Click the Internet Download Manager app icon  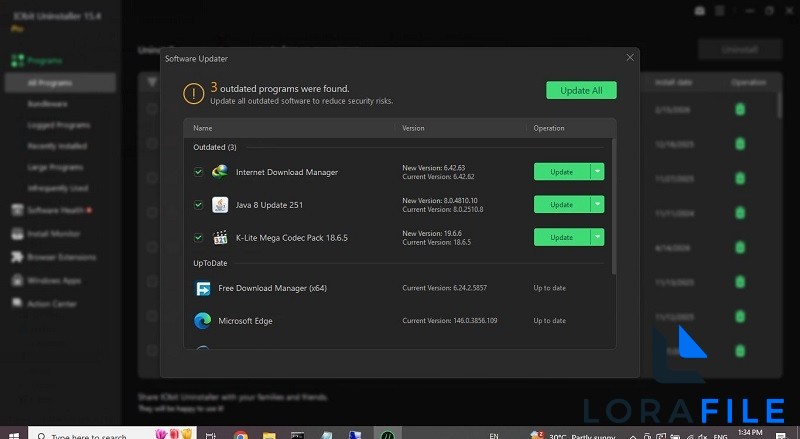[x=220, y=172]
